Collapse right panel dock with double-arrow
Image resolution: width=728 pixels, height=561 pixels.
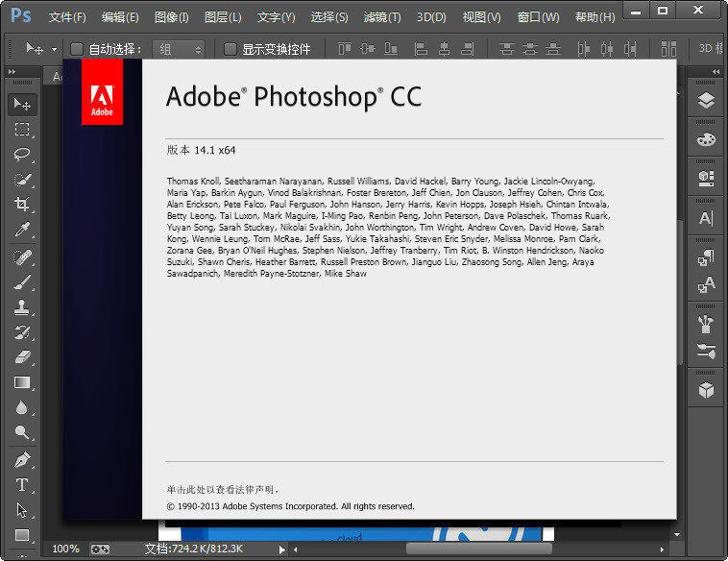click(716, 71)
